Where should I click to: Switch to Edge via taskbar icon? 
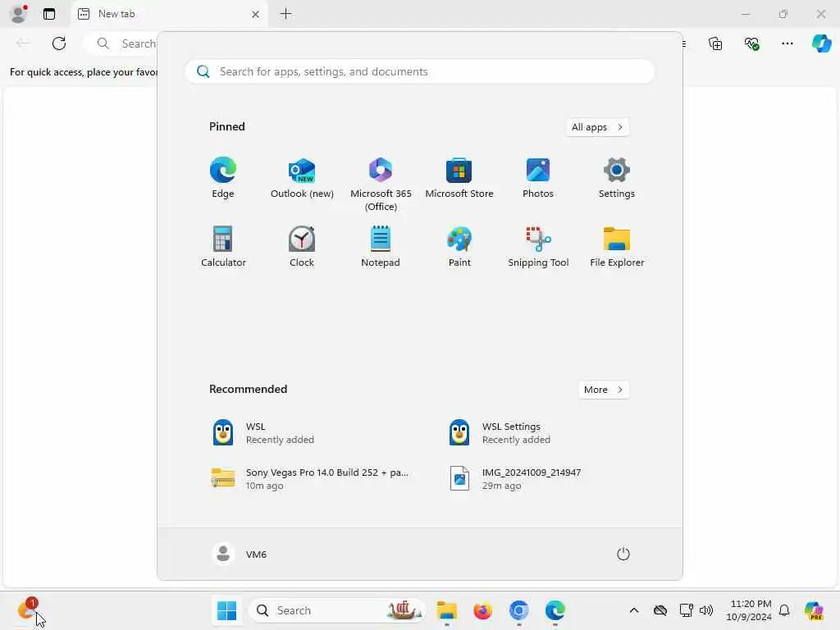tap(555, 610)
